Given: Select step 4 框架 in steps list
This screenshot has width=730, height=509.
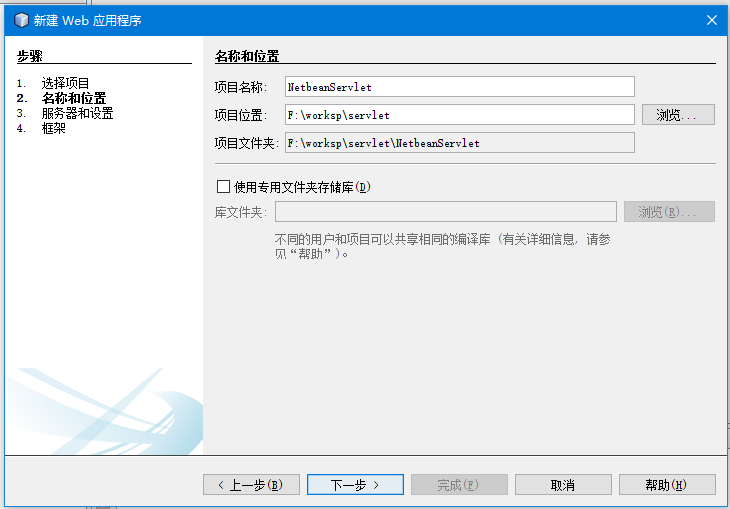Looking at the screenshot, I should [53, 128].
